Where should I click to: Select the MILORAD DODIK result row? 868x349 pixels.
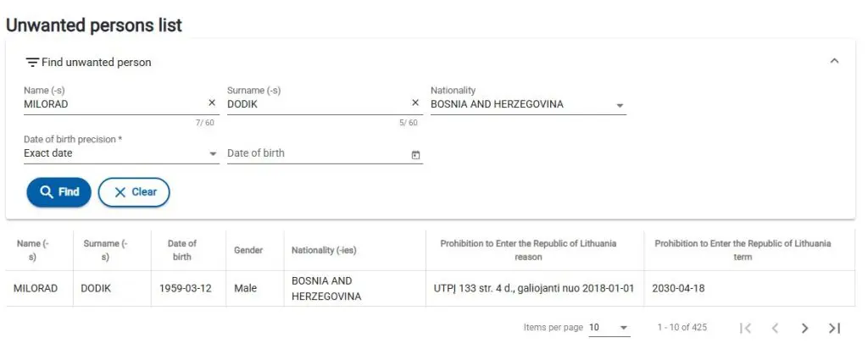[430, 289]
